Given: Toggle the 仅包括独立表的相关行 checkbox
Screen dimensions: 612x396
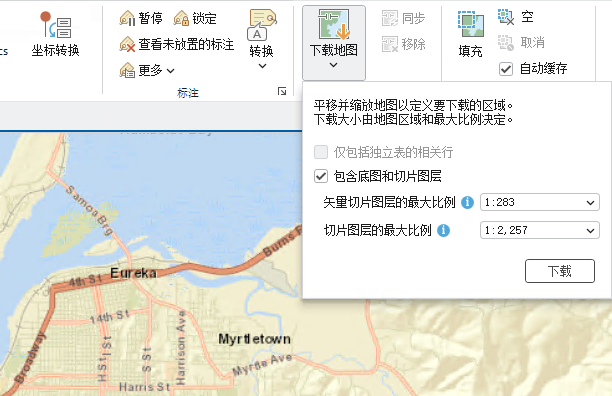Looking at the screenshot, I should (x=321, y=152).
